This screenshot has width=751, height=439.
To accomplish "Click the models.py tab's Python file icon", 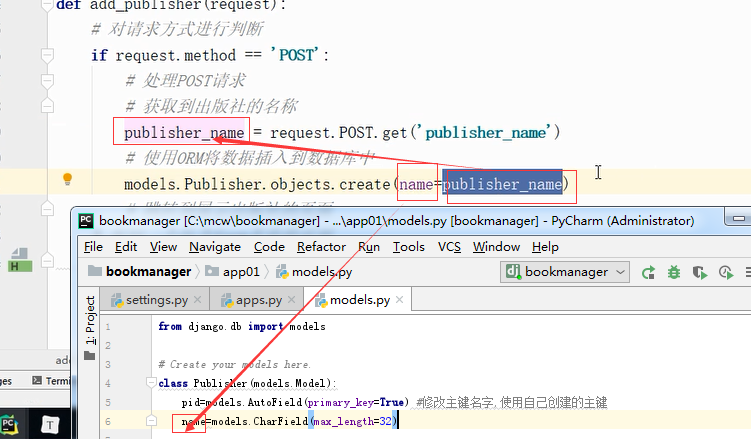I will (321, 300).
